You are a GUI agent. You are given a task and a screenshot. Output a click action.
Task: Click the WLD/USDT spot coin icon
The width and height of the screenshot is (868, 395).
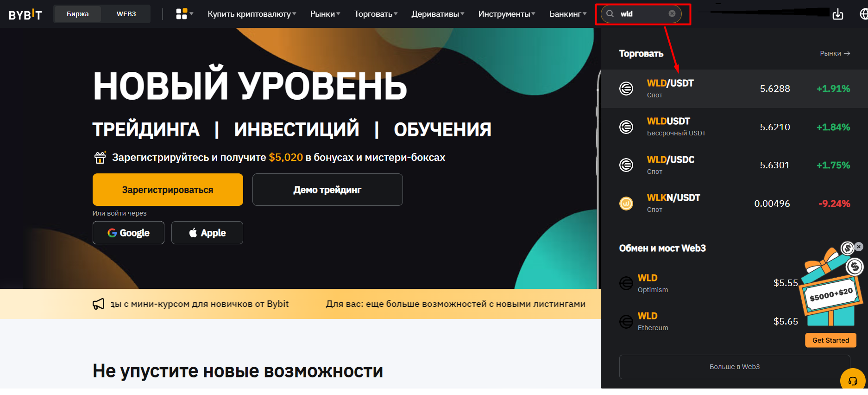[626, 89]
